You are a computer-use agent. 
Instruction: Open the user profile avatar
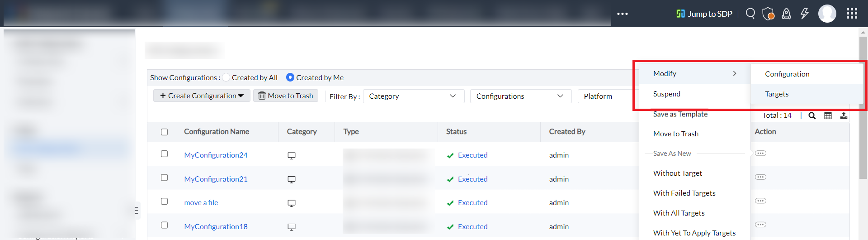coord(827,14)
